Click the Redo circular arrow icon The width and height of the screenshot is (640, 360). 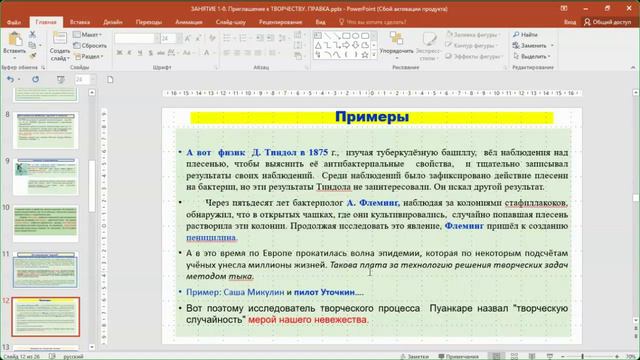tap(36, 80)
